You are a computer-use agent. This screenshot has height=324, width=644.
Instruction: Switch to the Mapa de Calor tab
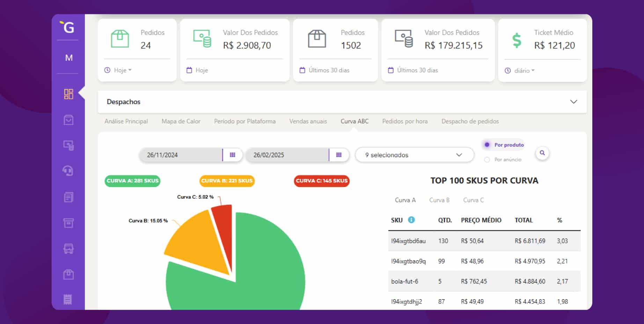coord(181,121)
